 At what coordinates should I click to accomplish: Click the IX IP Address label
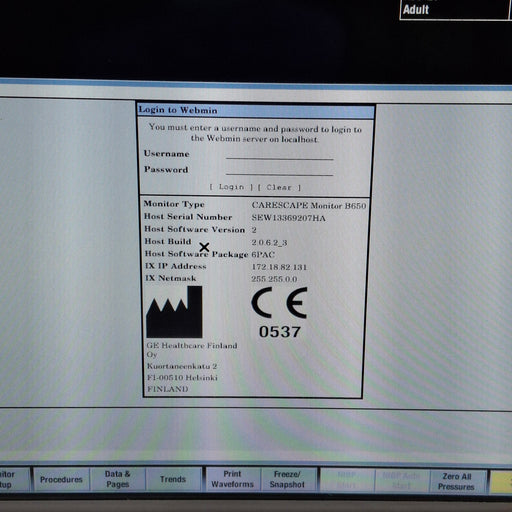176,266
